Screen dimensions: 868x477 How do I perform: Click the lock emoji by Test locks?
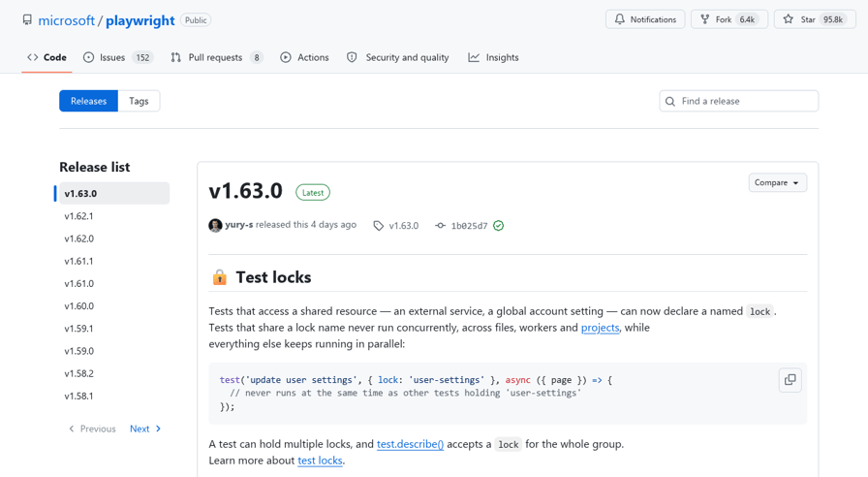220,277
